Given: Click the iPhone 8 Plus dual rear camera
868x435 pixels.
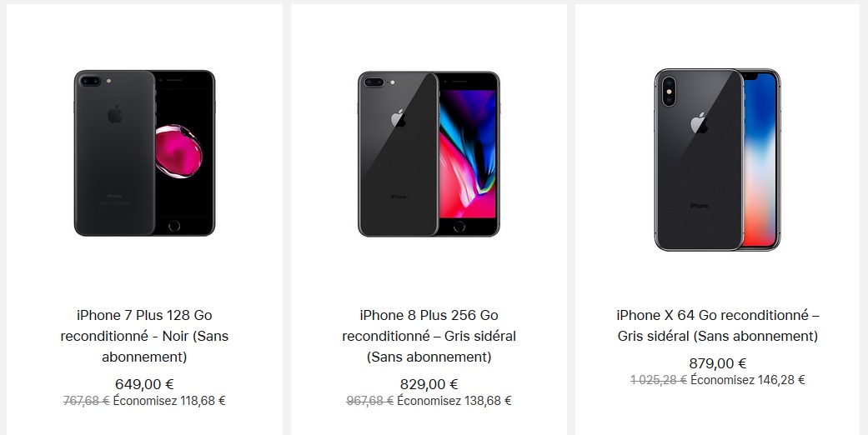Looking at the screenshot, I should 374,82.
